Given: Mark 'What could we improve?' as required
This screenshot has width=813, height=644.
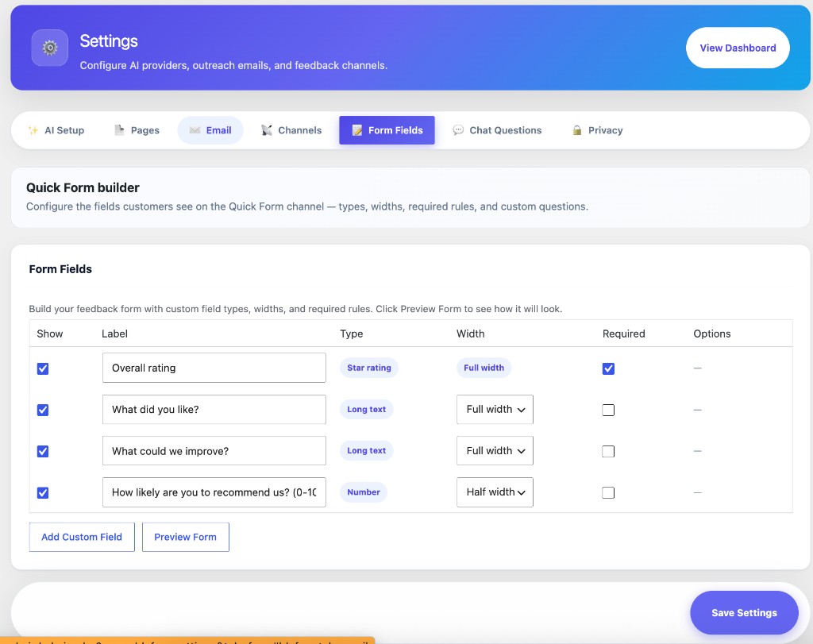Looking at the screenshot, I should (608, 452).
